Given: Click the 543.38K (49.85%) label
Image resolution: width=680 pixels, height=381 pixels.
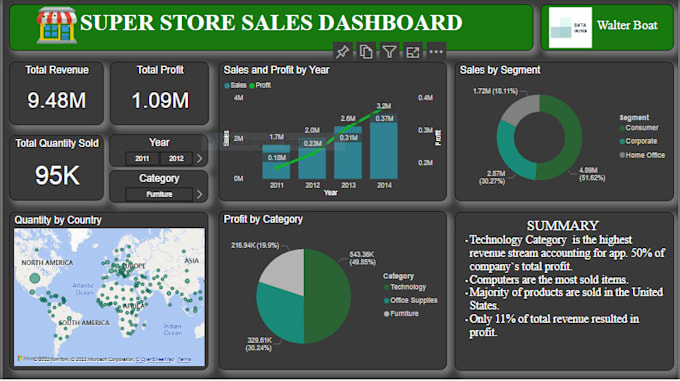Looking at the screenshot, I should (x=363, y=258).
